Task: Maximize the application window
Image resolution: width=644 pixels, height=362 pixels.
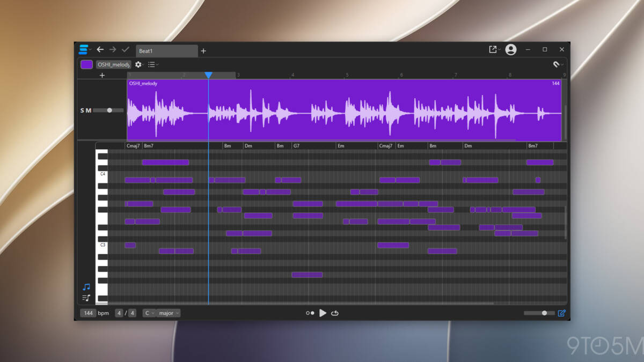Action: coord(545,49)
